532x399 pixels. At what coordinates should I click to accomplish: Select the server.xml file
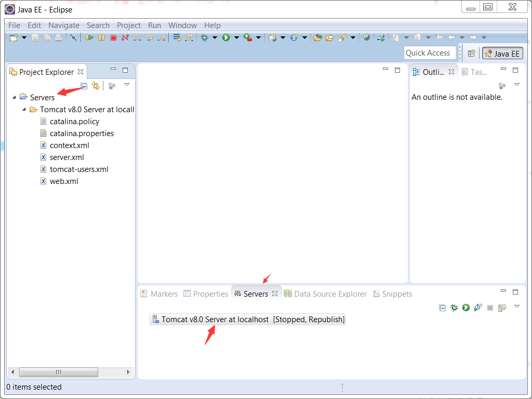62,157
